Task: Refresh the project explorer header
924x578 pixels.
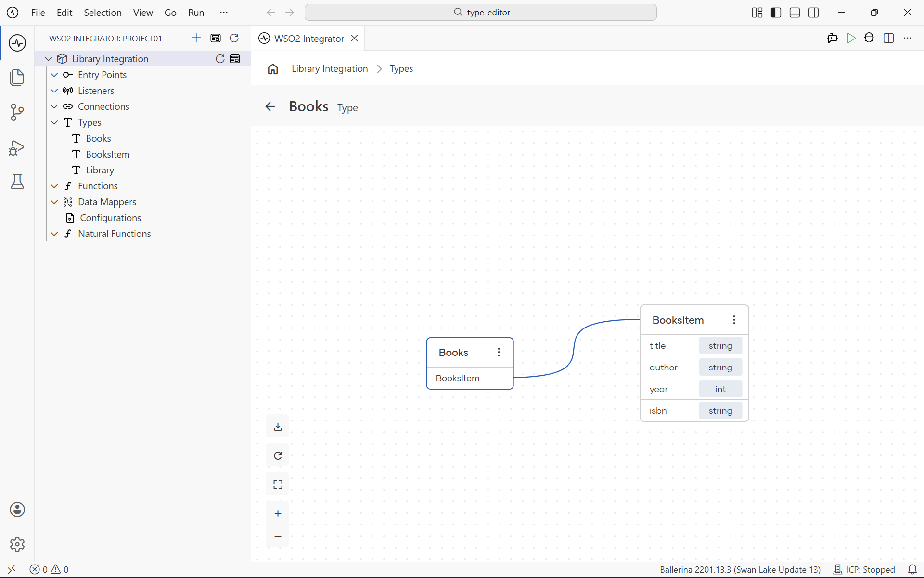Action: [x=234, y=38]
